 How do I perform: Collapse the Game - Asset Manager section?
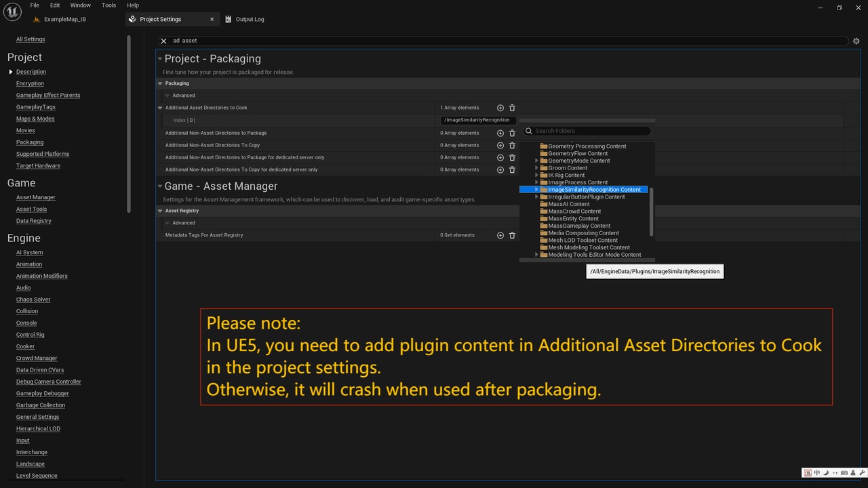(160, 186)
